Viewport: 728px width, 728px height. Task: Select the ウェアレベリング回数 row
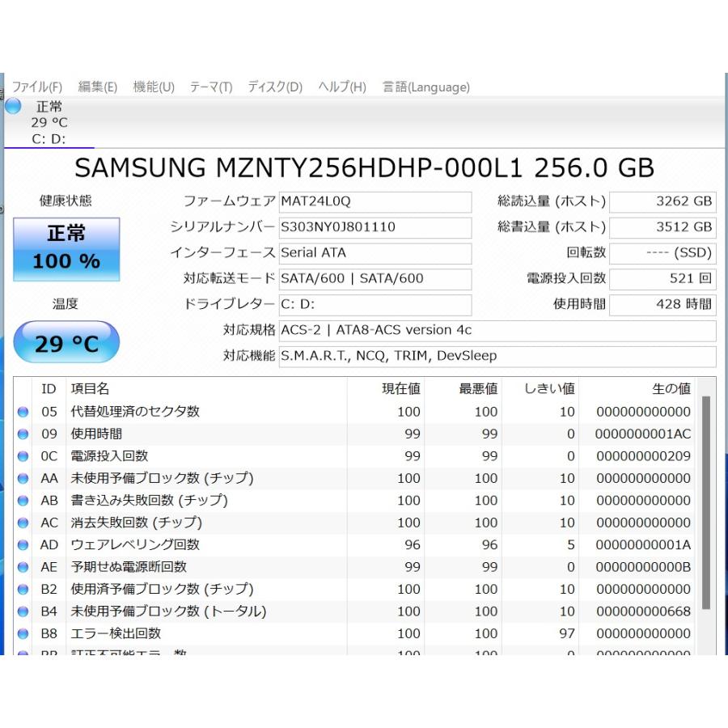pos(354,545)
